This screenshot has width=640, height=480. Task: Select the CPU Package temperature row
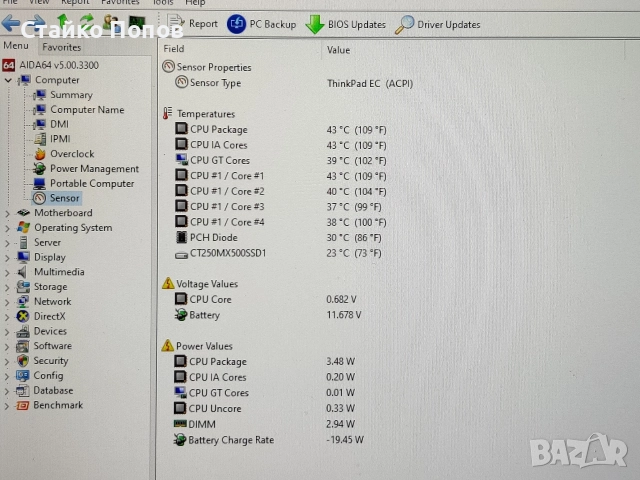[x=281, y=130]
